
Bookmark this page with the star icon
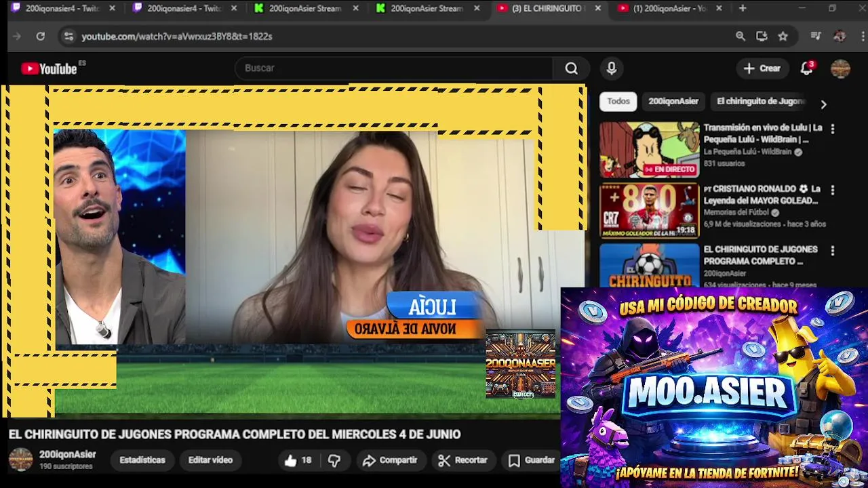point(783,37)
